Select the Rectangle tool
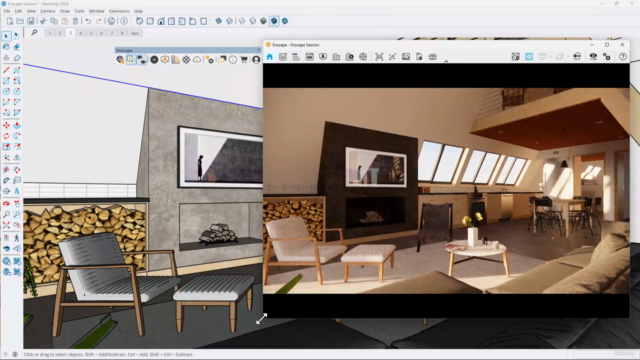 click(x=6, y=81)
